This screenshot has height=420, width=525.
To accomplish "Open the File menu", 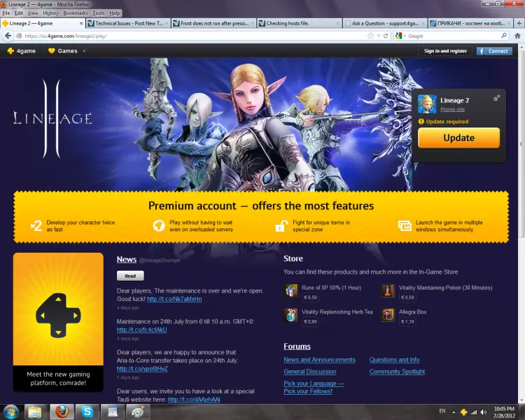I will pos(6,13).
